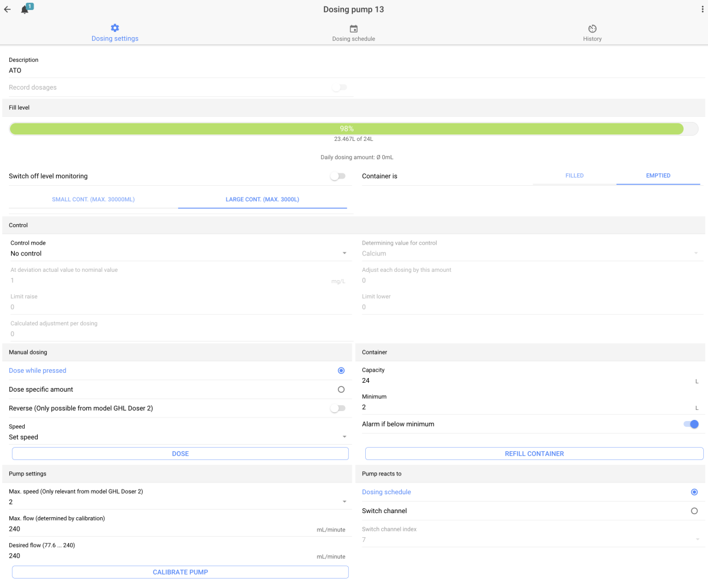Select Dosing schedule radio under Pump reacts to
The image size is (708, 588).
tap(694, 492)
